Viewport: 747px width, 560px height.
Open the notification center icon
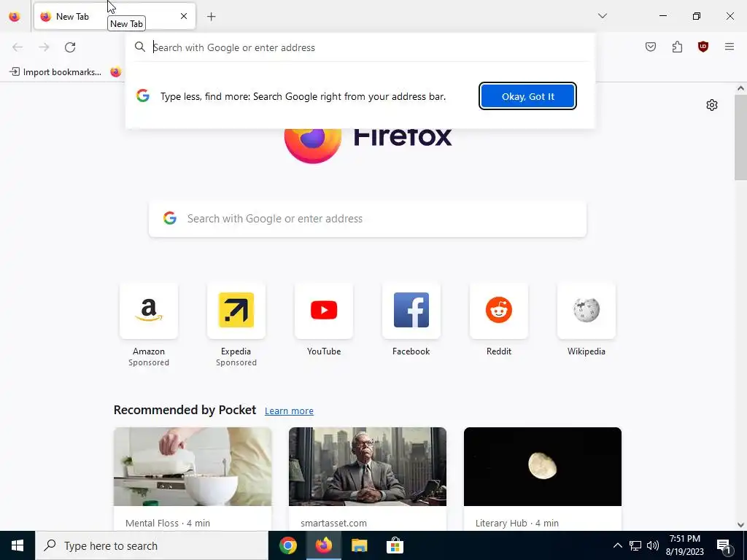[724, 545]
